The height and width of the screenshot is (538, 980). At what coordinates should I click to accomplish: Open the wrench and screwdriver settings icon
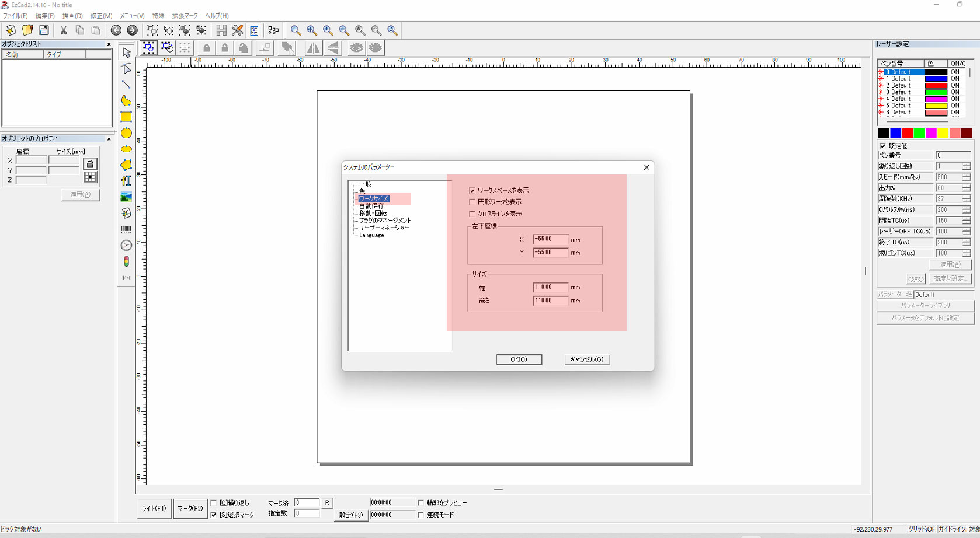click(x=238, y=30)
